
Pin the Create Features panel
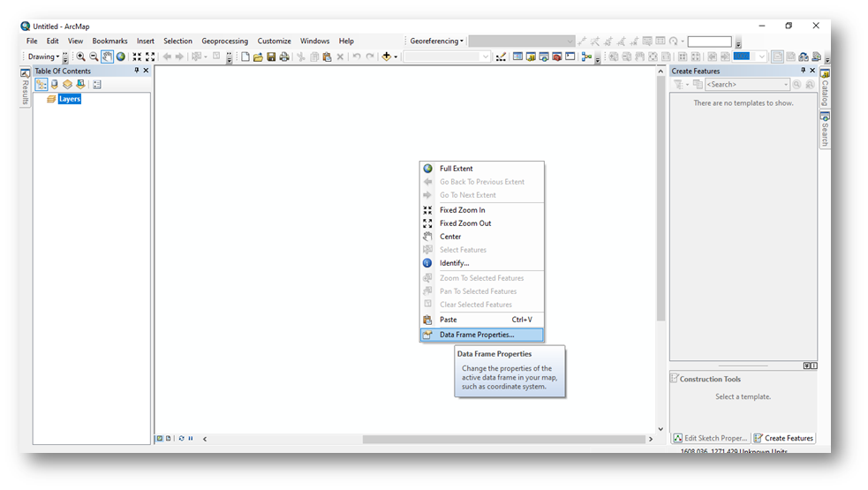pos(804,71)
